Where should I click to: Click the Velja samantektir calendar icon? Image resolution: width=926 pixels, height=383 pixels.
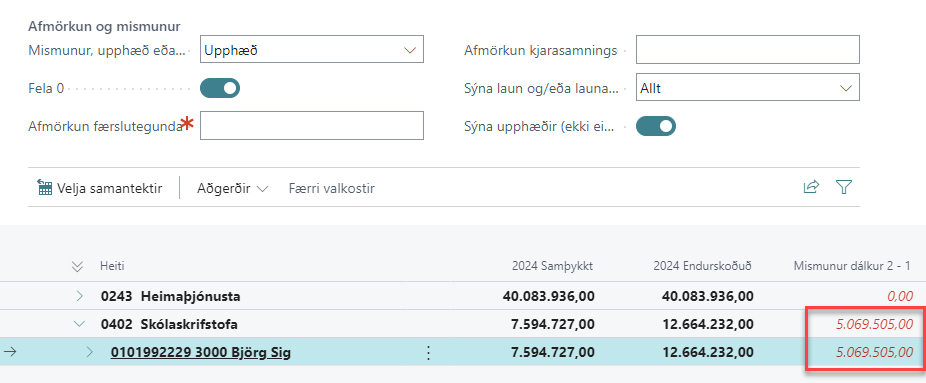[x=44, y=188]
